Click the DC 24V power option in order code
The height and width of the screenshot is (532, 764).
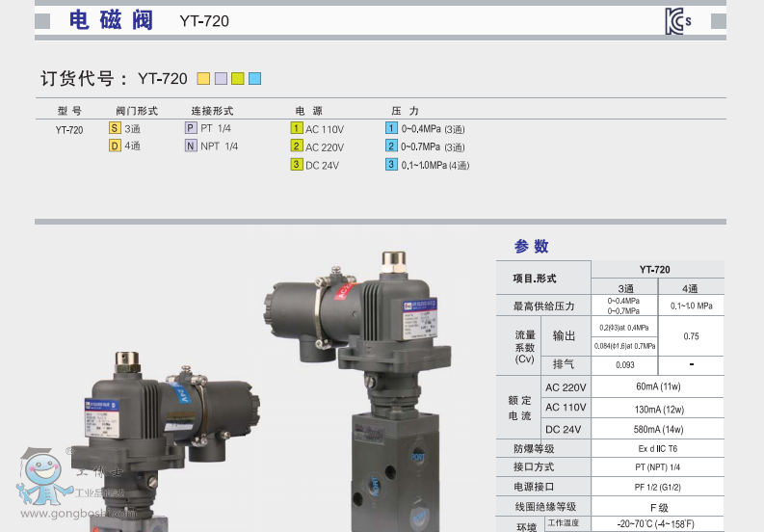[322, 166]
